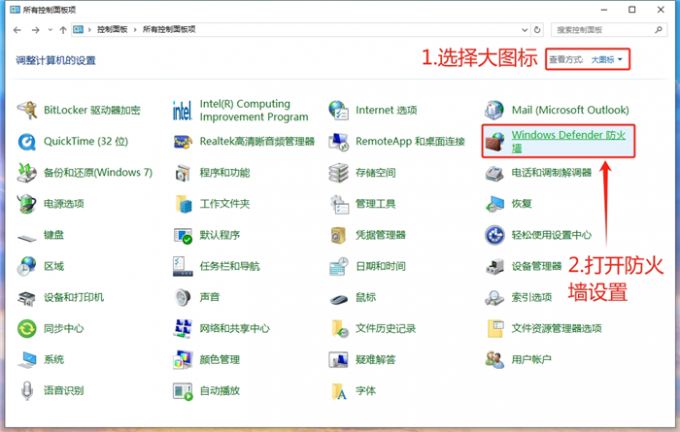Expand the address bar history dropdown arrow
Viewport: 680px width, 432px height.
pyautogui.click(x=524, y=30)
